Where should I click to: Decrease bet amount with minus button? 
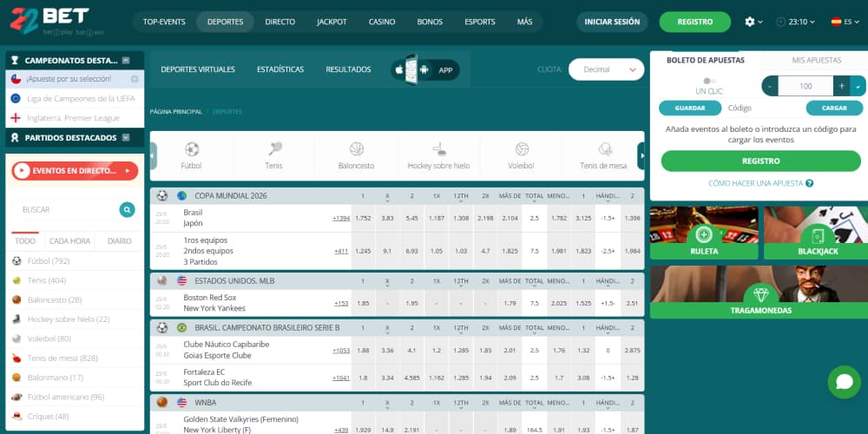pos(770,86)
